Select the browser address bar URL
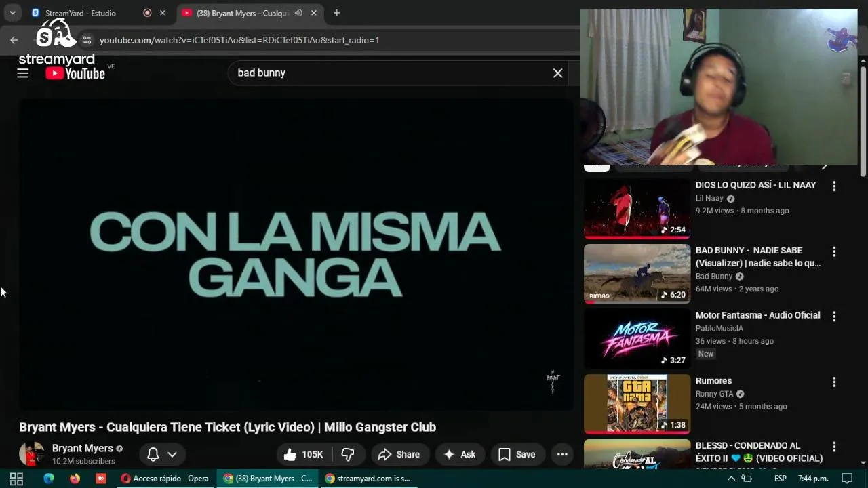The height and width of the screenshot is (488, 868). click(239, 40)
